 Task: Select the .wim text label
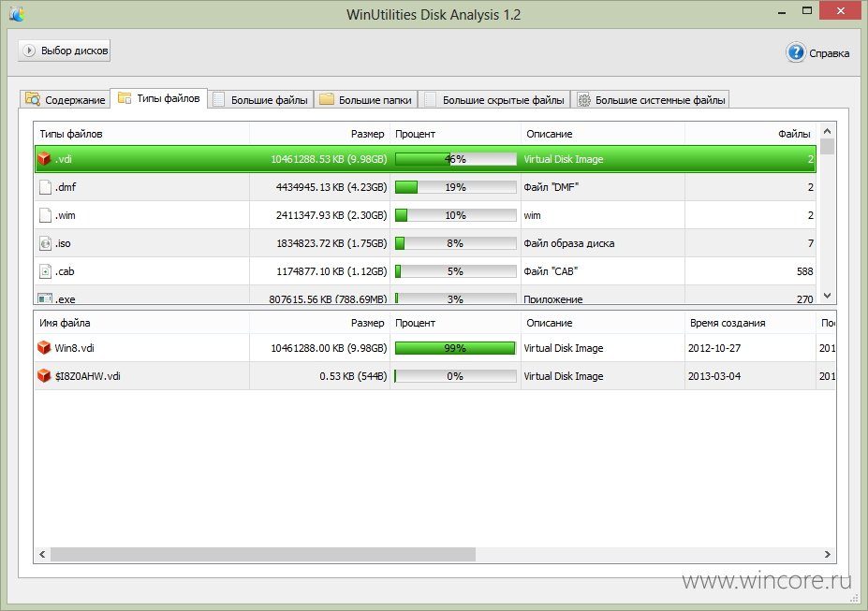coord(66,215)
